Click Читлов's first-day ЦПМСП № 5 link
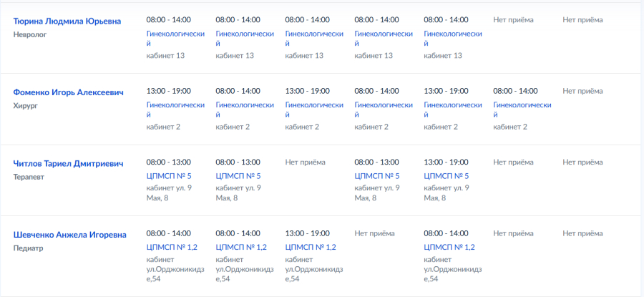Screen dimensions: 644x297 (169, 176)
